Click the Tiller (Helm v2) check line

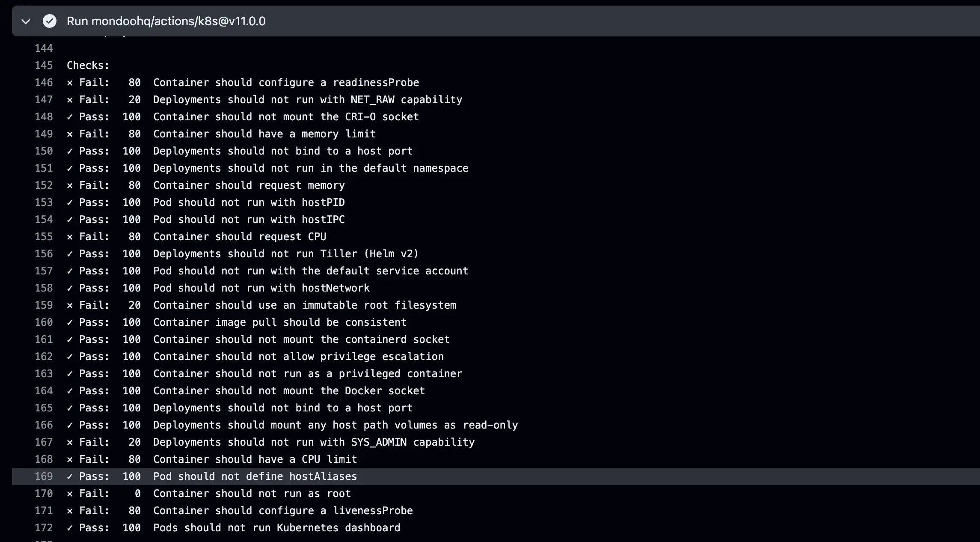click(x=243, y=254)
